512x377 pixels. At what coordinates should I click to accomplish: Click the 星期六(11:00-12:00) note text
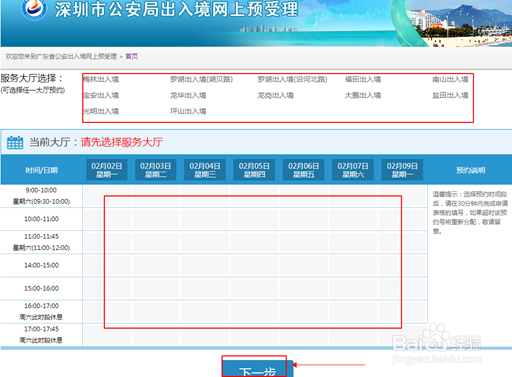coord(41,248)
